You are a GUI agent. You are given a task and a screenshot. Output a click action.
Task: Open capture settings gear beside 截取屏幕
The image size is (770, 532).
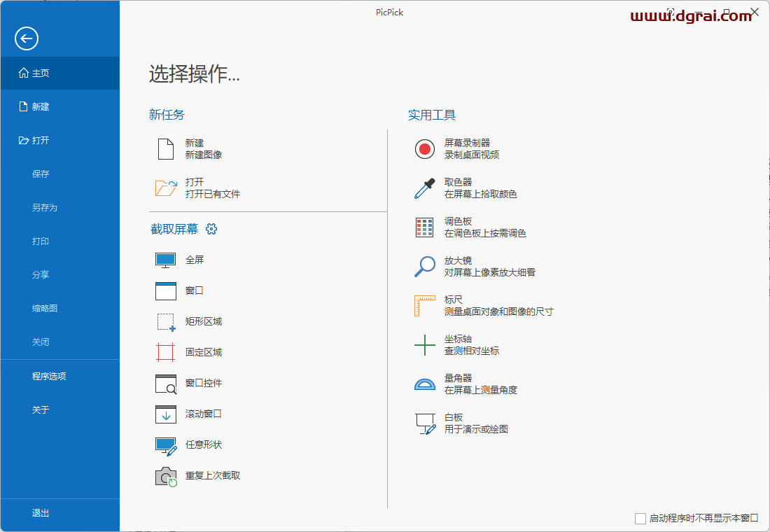[211, 229]
